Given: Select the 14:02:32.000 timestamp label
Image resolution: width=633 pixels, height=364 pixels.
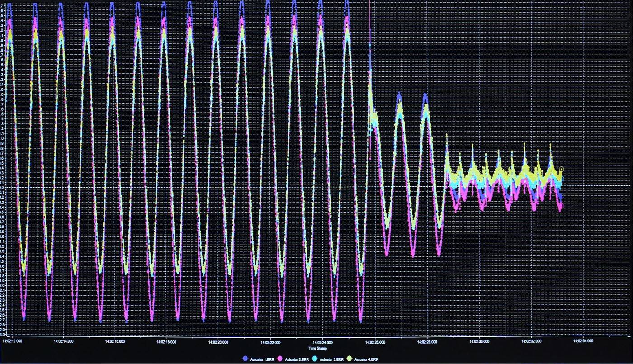Looking at the screenshot, I should pyautogui.click(x=531, y=342).
